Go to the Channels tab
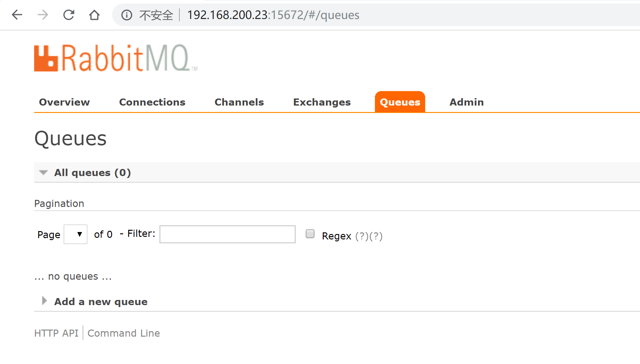The width and height of the screenshot is (640, 364). (x=239, y=102)
